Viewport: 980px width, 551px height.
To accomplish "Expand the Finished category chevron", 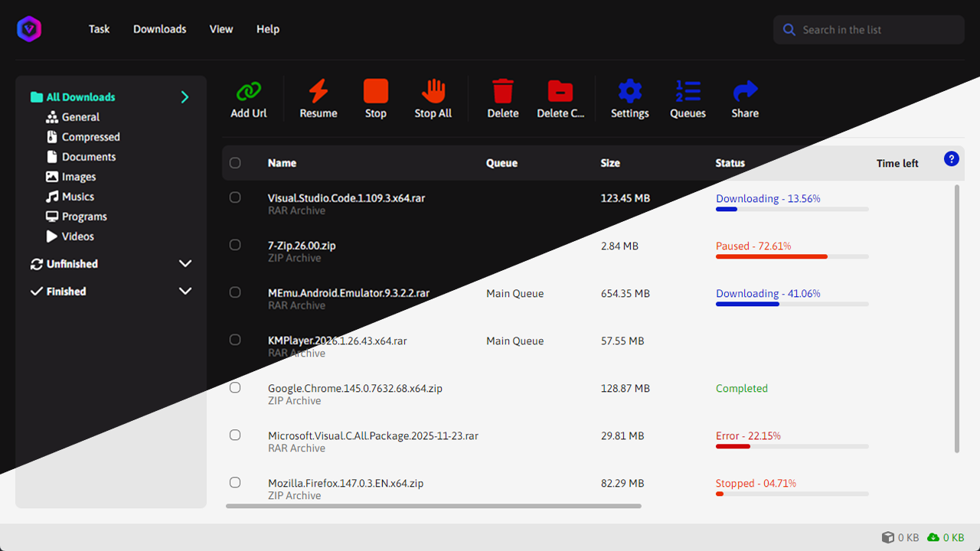I will (x=185, y=292).
